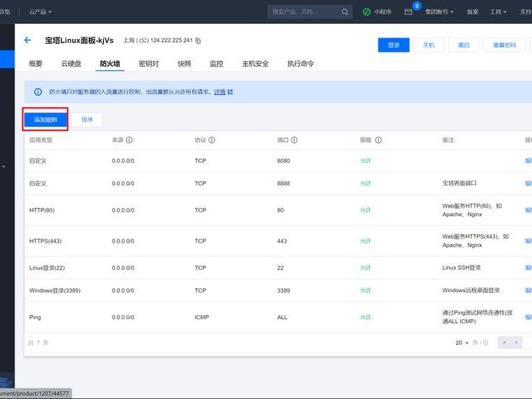Select the 防火墙 tab
The image size is (532, 399).
110,63
